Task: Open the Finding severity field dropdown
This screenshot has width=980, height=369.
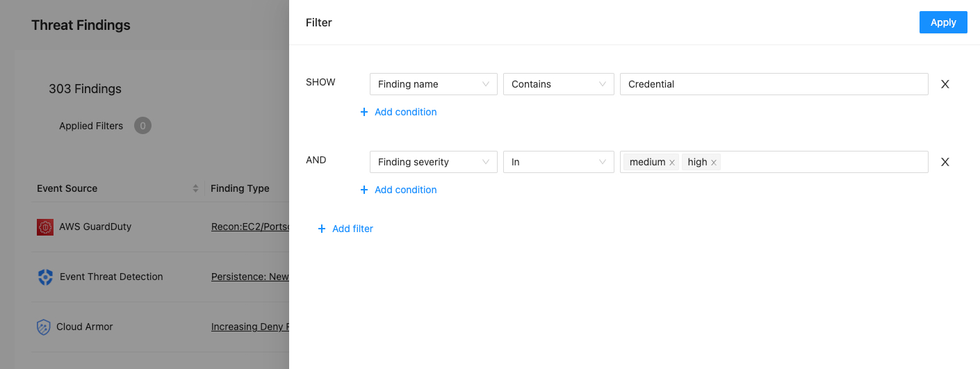Action: coord(434,162)
